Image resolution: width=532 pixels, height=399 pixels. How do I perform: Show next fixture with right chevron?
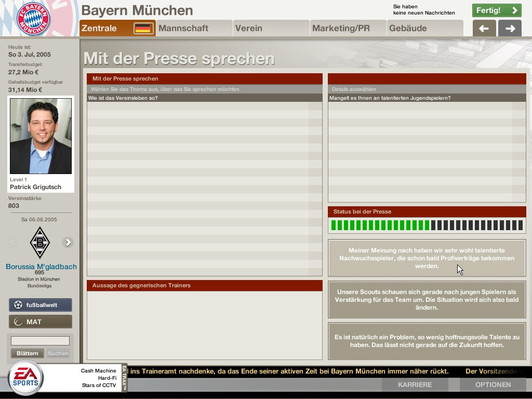68,242
